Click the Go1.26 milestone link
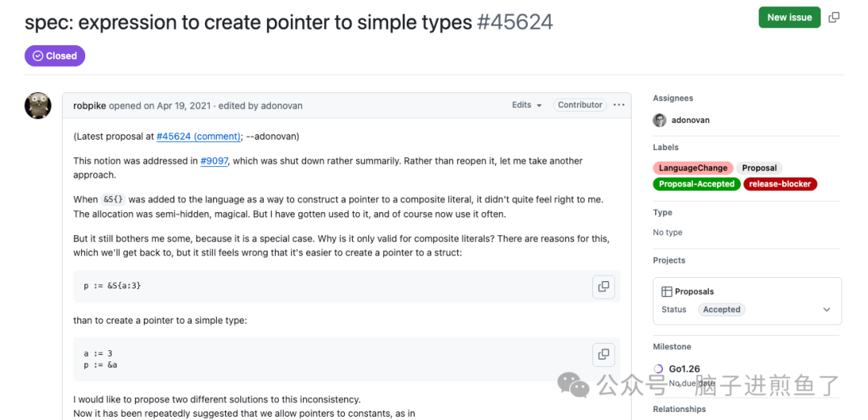This screenshot has height=420, width=868. pos(684,369)
